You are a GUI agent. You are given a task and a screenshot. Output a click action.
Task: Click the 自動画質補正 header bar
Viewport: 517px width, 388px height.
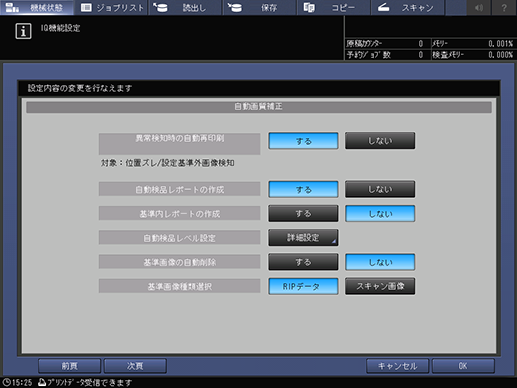pos(259,107)
